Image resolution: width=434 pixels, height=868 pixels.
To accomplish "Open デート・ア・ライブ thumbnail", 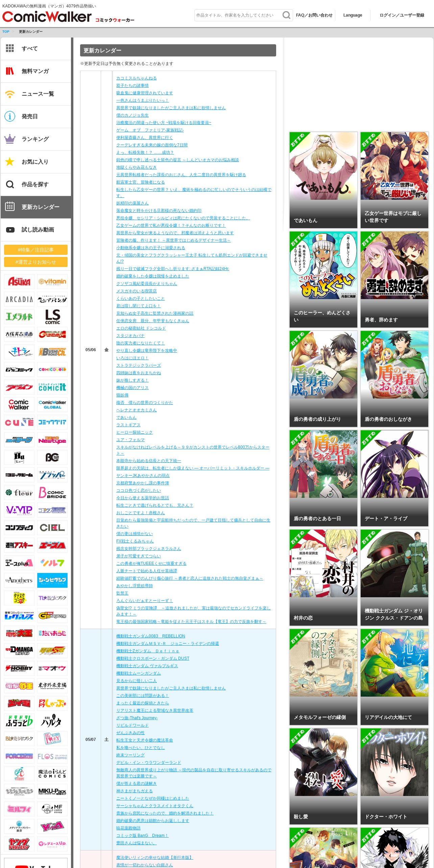I will click(x=394, y=478).
